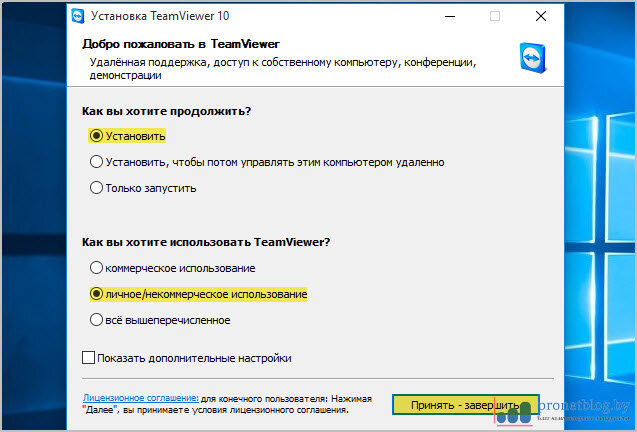Viewport: 637px width, 432px height.
Task: Click heading "Добро пожаловать в TeamViewer"
Action: 181,44
